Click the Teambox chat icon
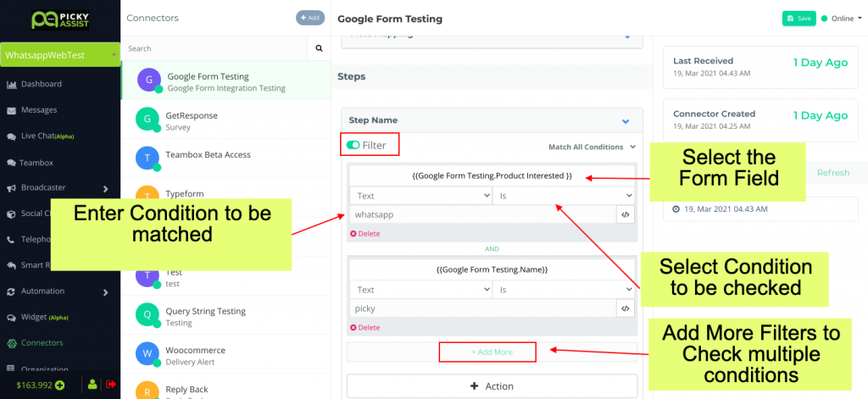The height and width of the screenshot is (399, 868). 11,163
